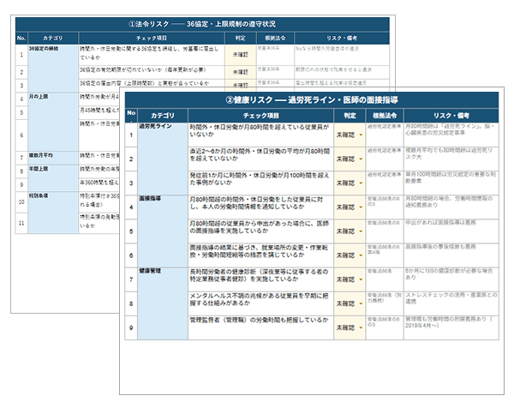Viewport: 514px width, 420px height.
Task: Click the check item 面接指導の結果に基づき
Action: (261, 255)
